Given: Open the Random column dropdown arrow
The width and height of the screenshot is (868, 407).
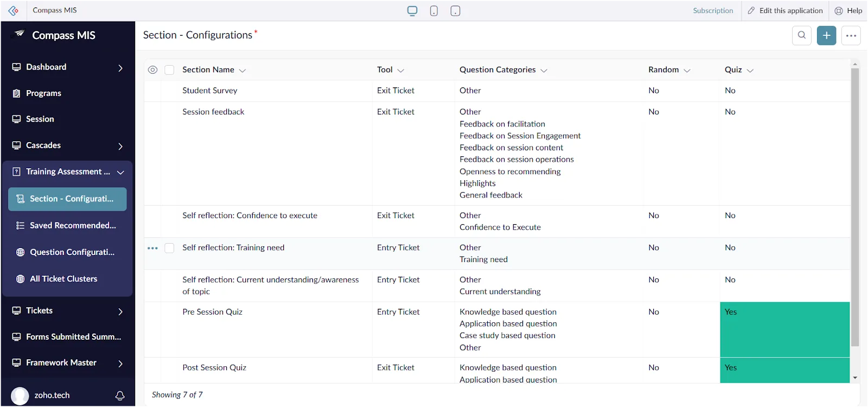Looking at the screenshot, I should click(x=687, y=71).
